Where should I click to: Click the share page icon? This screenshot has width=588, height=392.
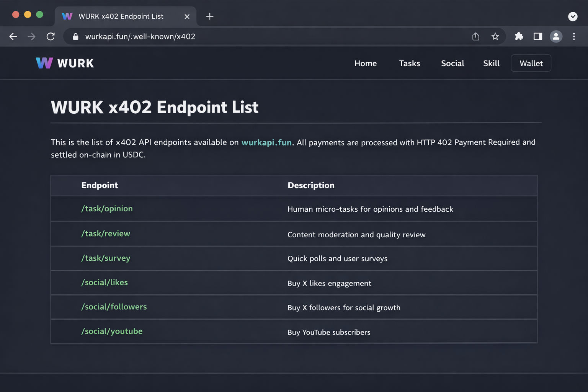(476, 36)
